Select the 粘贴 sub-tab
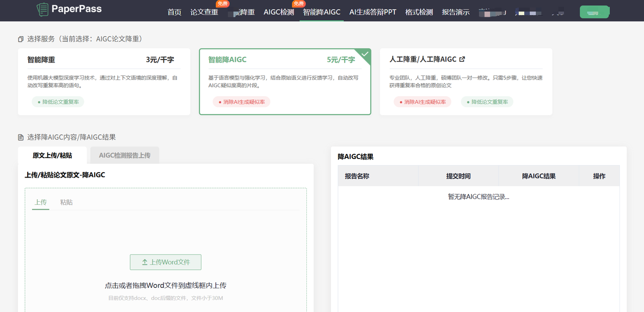Image resolution: width=644 pixels, height=312 pixels. click(66, 202)
